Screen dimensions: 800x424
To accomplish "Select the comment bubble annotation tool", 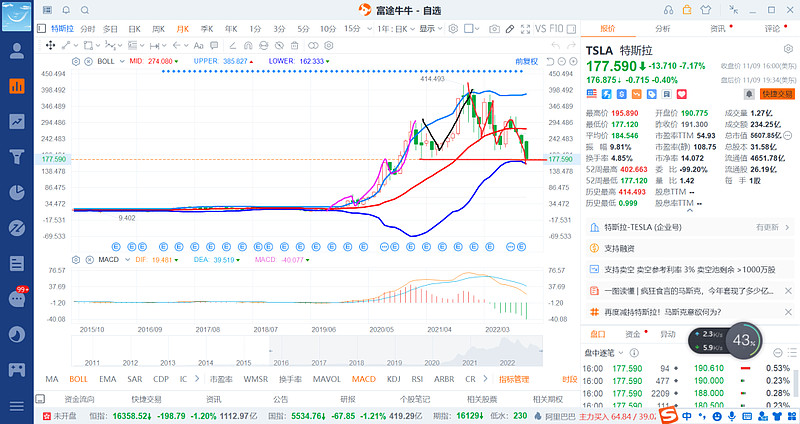I will coord(214,45).
